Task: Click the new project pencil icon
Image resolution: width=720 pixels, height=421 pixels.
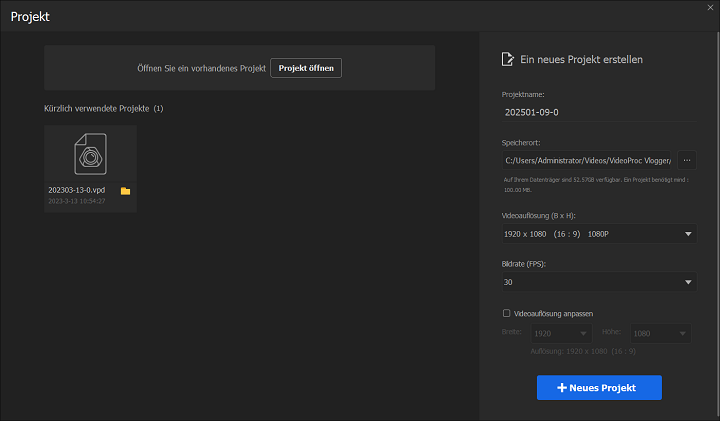Action: 507,59
